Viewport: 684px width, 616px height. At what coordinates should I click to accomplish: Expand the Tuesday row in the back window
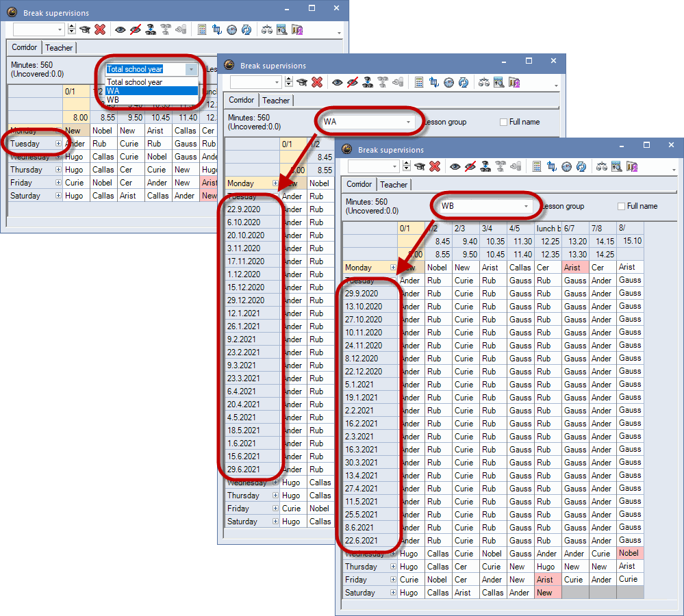(x=58, y=144)
